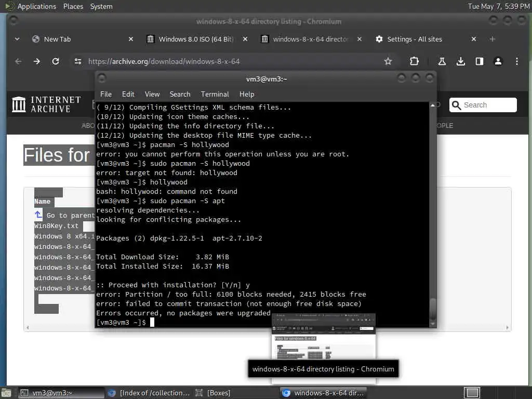Click Go to parent directory link
This screenshot has width=532, height=399.
(71, 216)
